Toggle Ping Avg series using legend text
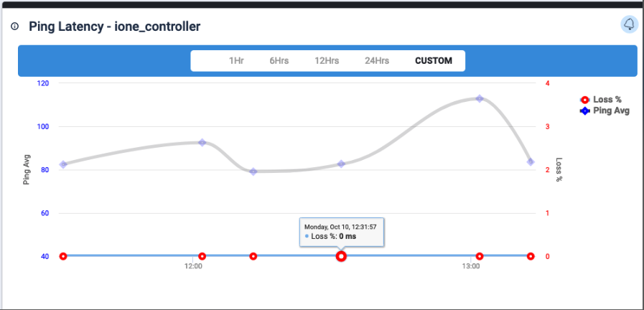644x310 pixels. 611,111
